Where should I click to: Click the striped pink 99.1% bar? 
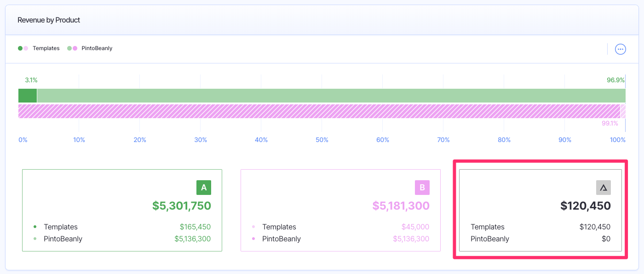pos(322,110)
